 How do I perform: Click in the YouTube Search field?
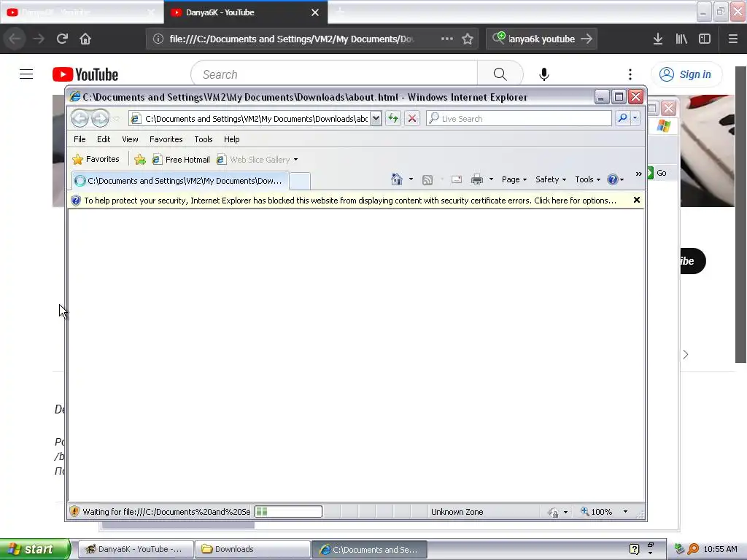tap(334, 74)
